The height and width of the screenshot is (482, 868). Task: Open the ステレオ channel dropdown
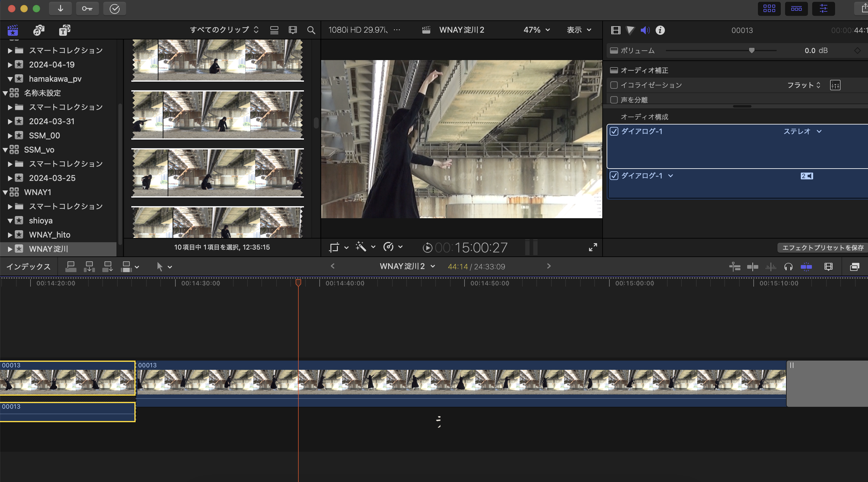[802, 131]
